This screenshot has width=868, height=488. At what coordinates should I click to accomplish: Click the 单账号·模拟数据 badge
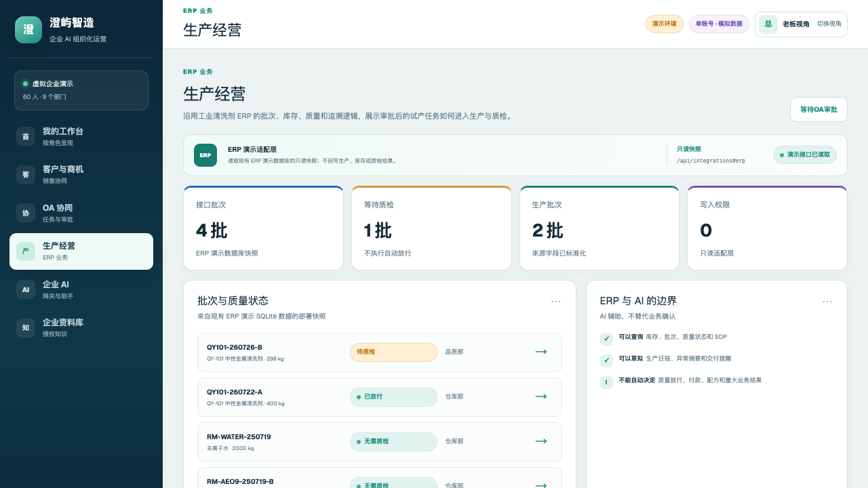point(719,24)
